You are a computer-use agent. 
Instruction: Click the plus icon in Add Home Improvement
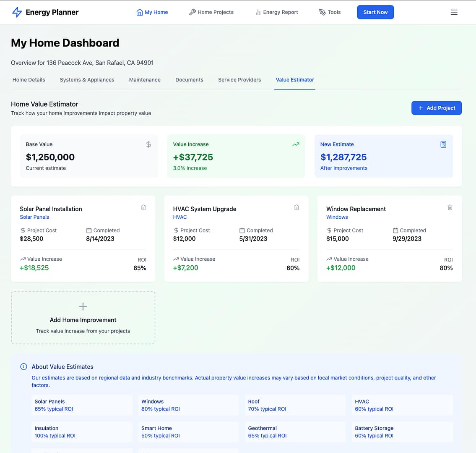(83, 306)
